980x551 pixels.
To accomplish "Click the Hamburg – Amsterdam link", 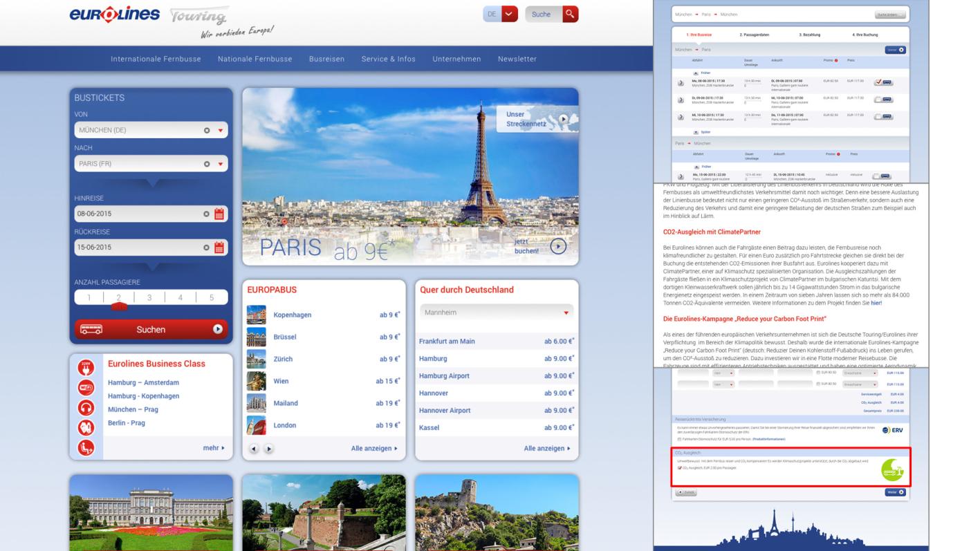I will (143, 382).
